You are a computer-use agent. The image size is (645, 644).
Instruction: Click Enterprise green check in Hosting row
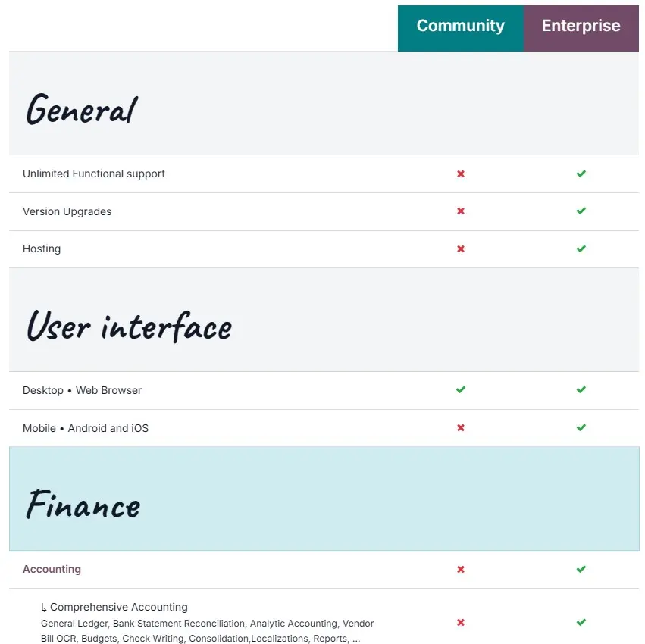coord(581,249)
